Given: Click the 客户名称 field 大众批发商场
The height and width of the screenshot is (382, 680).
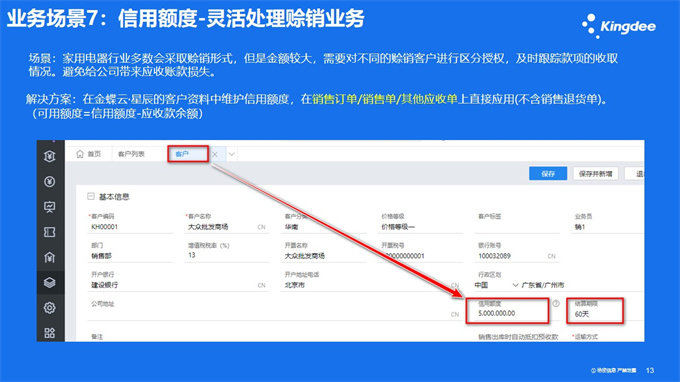Looking at the screenshot, I should point(226,227).
